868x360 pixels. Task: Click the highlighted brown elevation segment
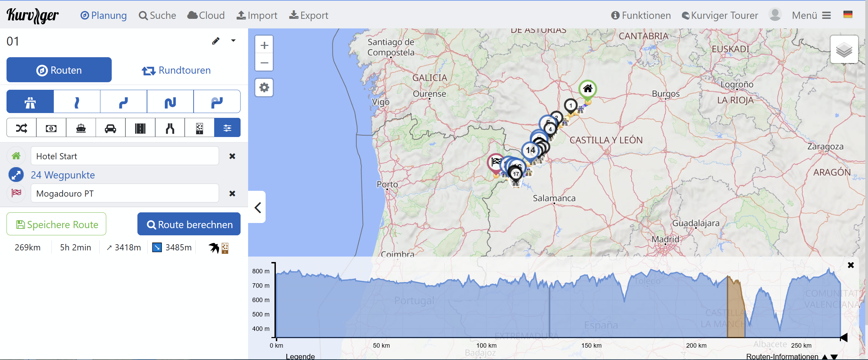coord(735,308)
